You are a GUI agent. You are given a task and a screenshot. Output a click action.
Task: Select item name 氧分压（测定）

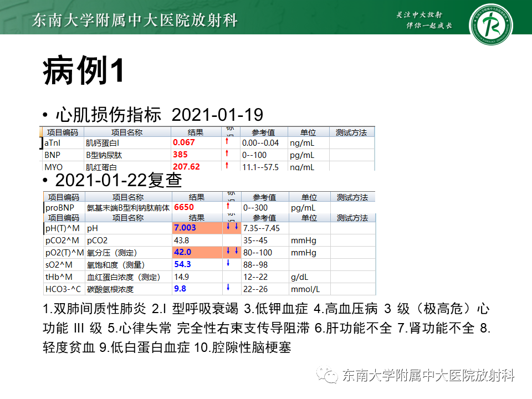click(x=111, y=253)
